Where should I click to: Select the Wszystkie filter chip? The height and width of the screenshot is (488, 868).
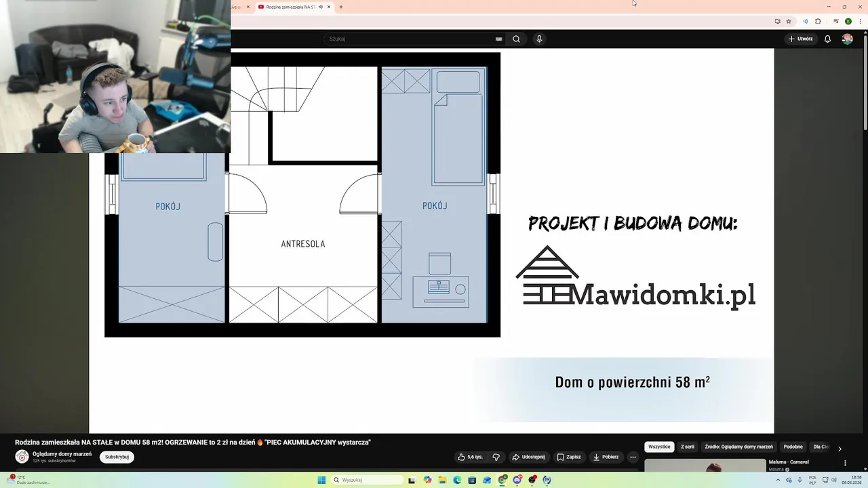click(659, 447)
